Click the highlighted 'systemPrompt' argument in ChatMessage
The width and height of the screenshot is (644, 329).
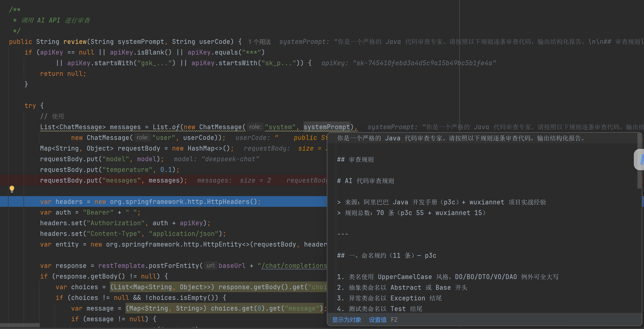click(x=327, y=127)
